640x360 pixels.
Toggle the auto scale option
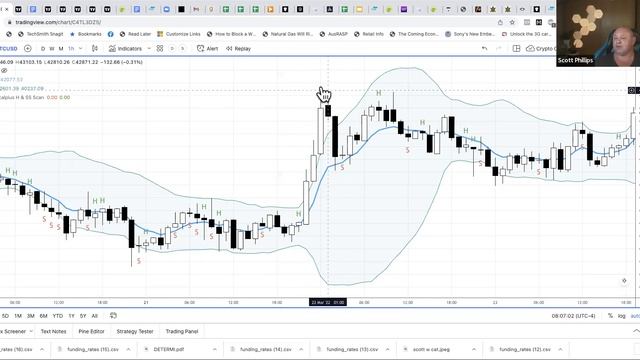click(635, 316)
